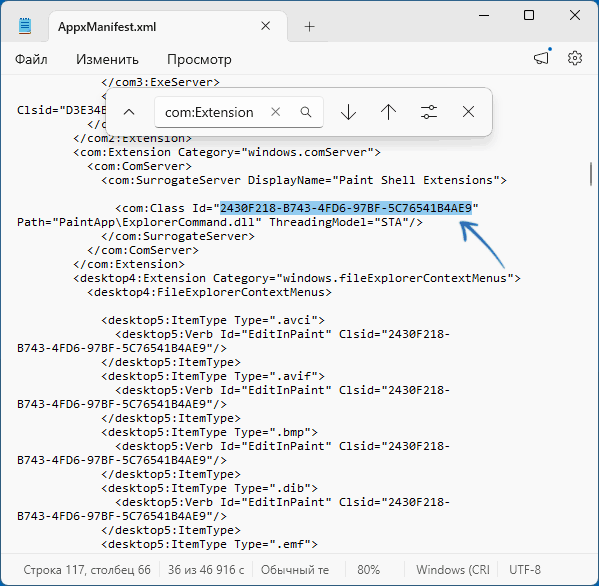The width and height of the screenshot is (599, 586).
Task: Open find options sliders icon
Action: 429,112
